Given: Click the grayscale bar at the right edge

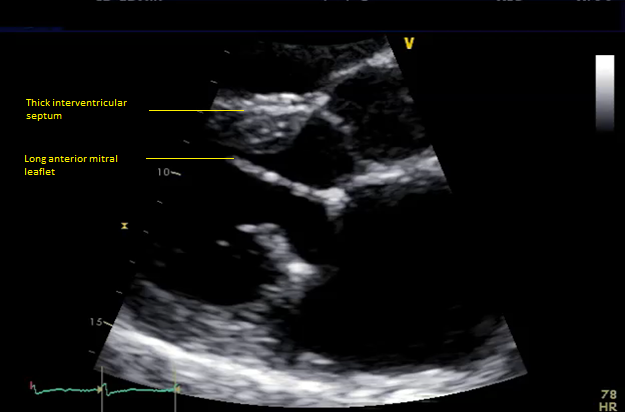Looking at the screenshot, I should click(605, 93).
